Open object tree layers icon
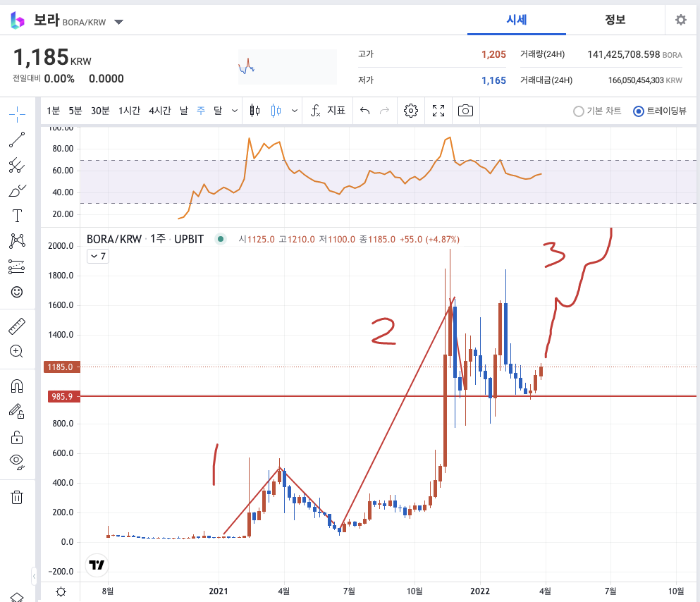The image size is (700, 602). pyautogui.click(x=17, y=597)
